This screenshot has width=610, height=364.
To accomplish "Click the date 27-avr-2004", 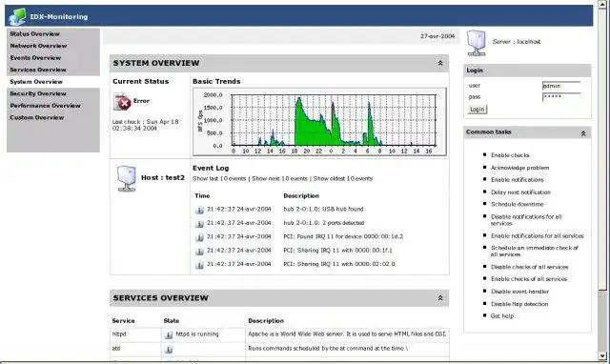I will [437, 36].
